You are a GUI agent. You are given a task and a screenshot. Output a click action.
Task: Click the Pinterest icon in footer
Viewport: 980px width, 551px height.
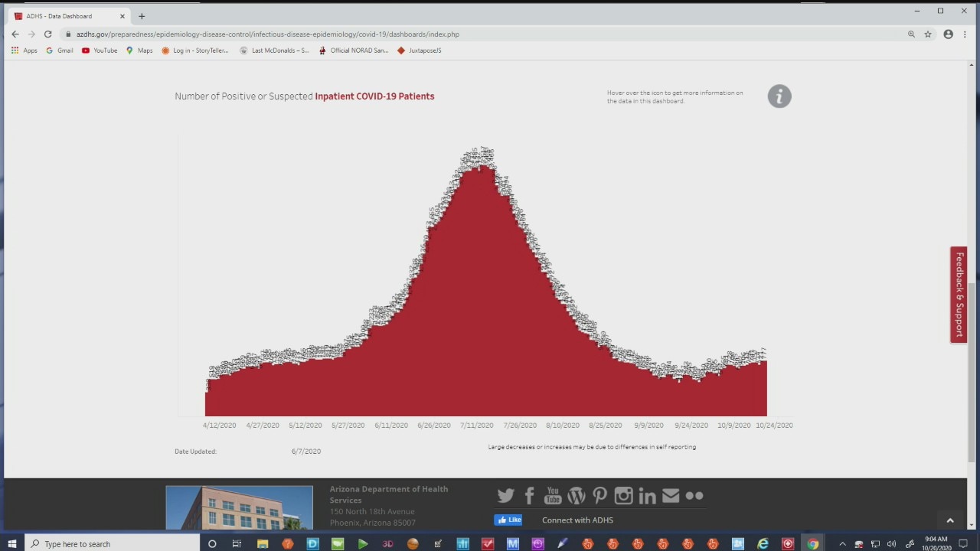pyautogui.click(x=599, y=496)
